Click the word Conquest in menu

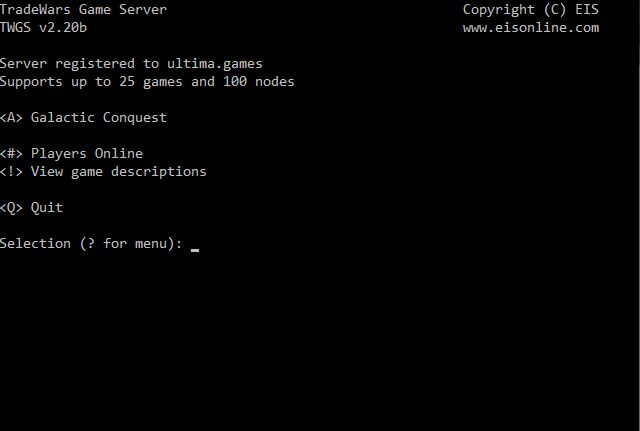[x=135, y=118]
